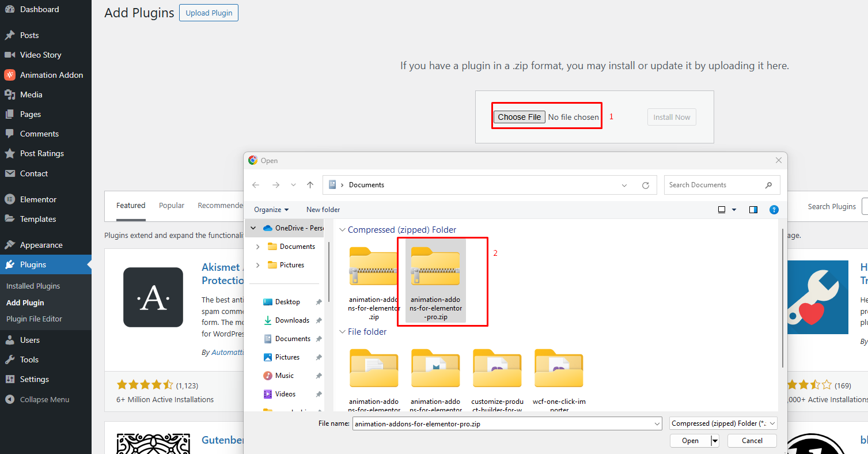The width and height of the screenshot is (868, 454).
Task: Select animation-addons-for-elementor-pro.zip file
Action: 435,282
